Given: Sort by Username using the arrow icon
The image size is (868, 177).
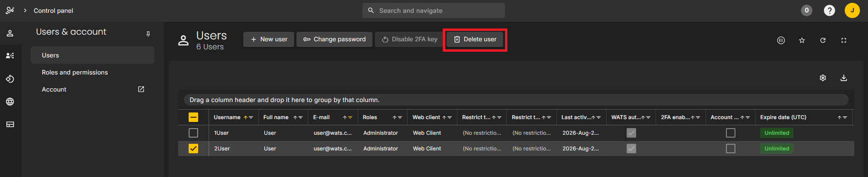Looking at the screenshot, I should [x=246, y=118].
